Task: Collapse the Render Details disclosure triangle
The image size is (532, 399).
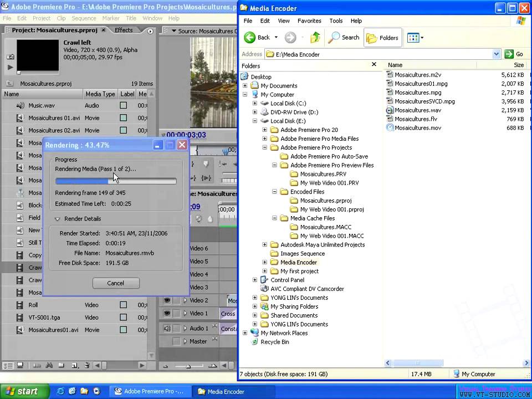Action: 57,219
